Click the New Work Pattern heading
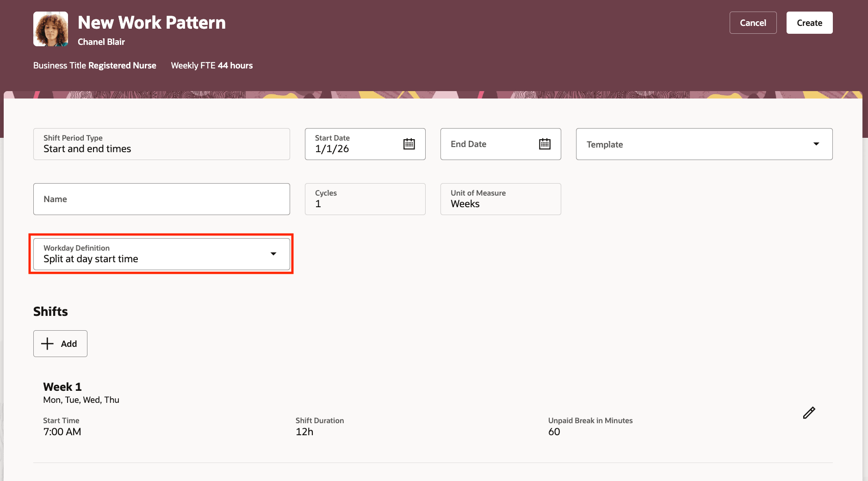 (x=151, y=22)
